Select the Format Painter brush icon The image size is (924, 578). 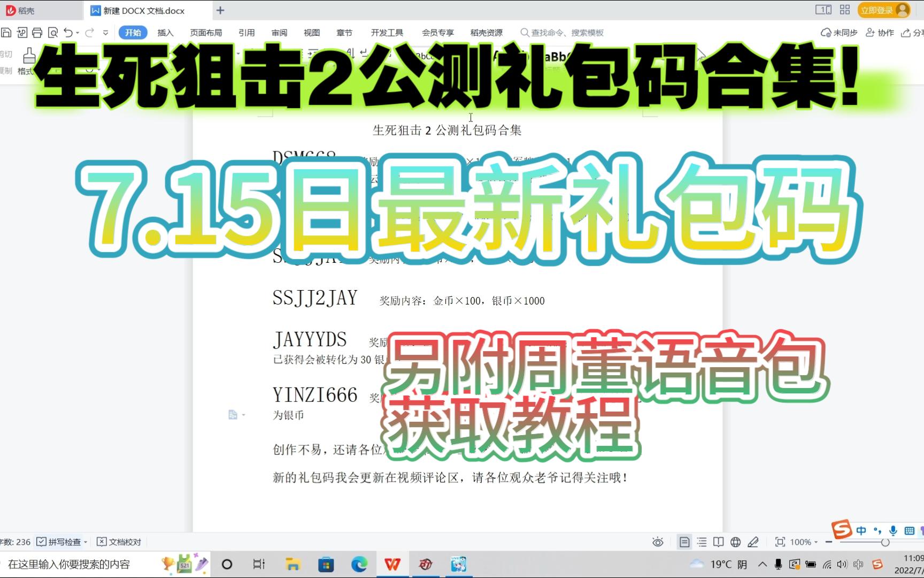(29, 55)
